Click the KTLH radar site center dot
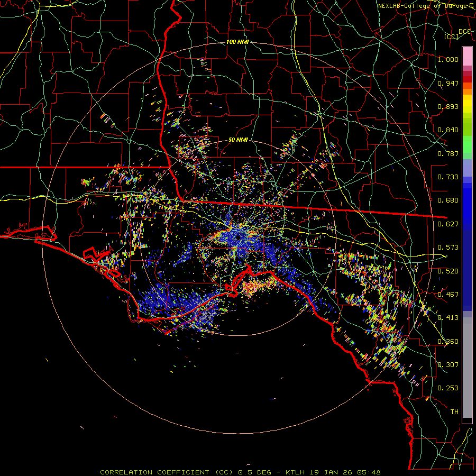476x476 pixels. (239, 237)
